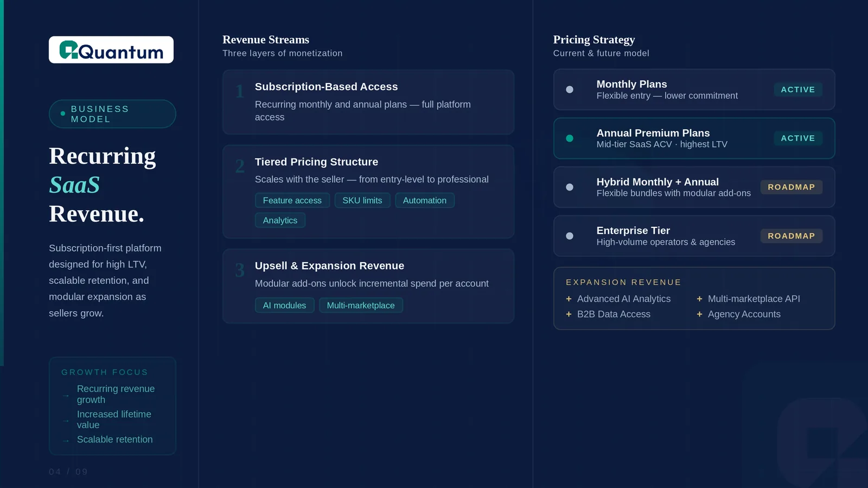
Task: Click plus icon beside Multi-marketplace API
Action: click(x=699, y=299)
